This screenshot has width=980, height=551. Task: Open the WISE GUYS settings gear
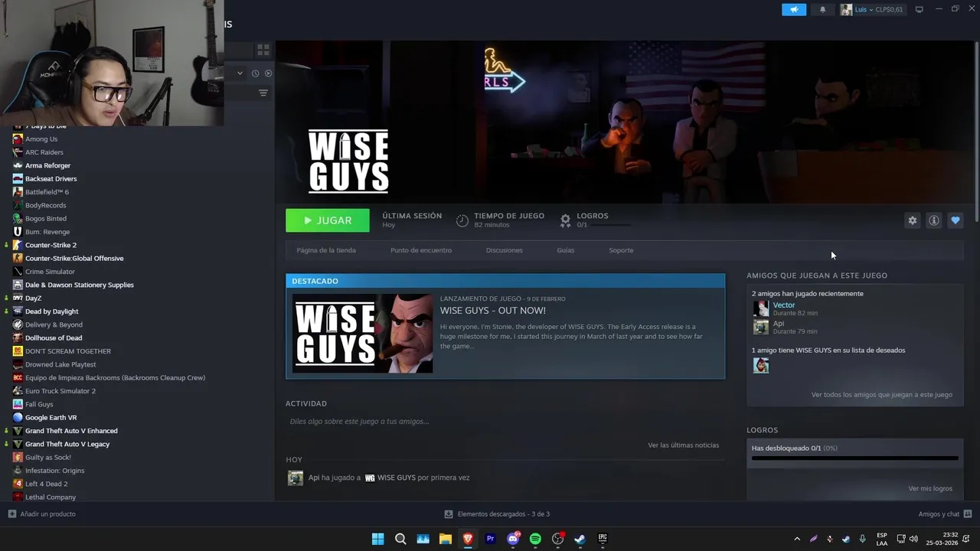click(x=913, y=220)
